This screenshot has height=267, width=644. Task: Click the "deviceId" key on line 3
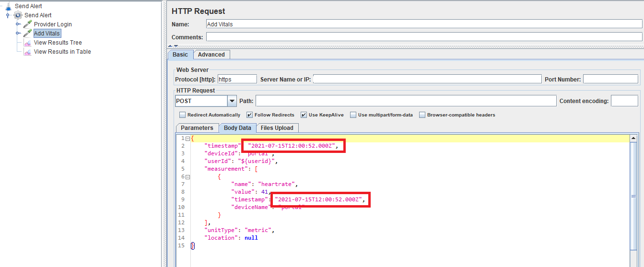[221, 153]
